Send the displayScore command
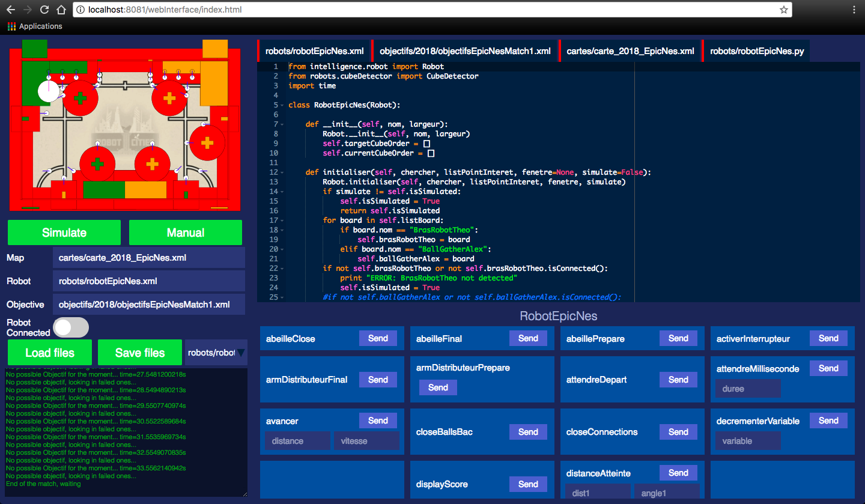Viewport: 865px width, 504px height. 528,484
